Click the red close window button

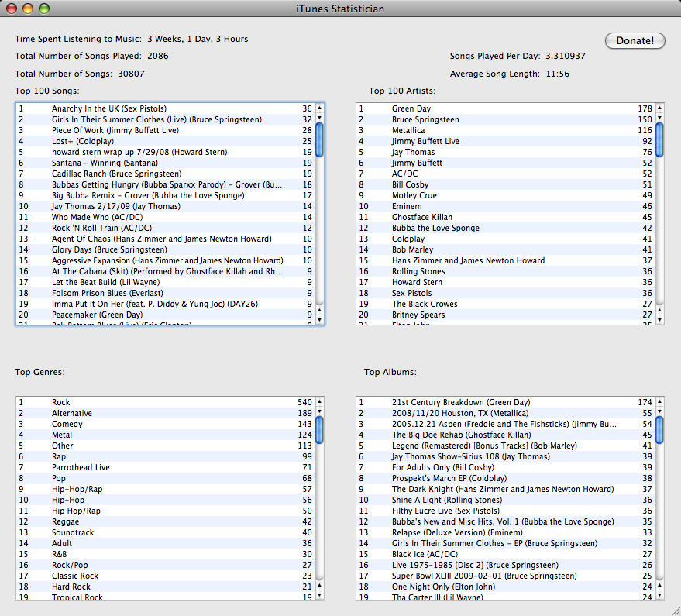click(x=12, y=9)
